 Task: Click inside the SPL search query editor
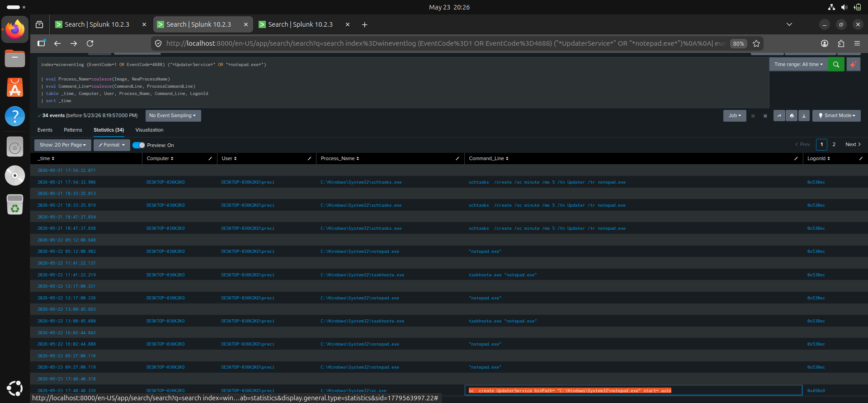point(403,83)
